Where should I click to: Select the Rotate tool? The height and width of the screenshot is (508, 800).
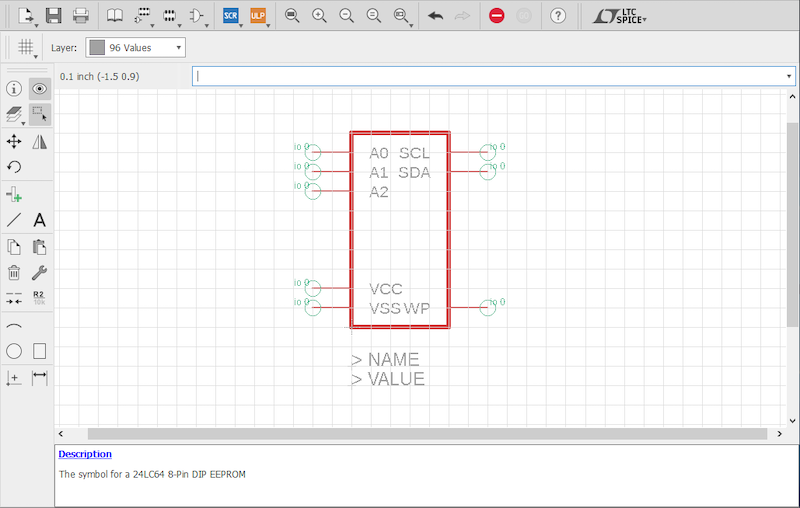[x=14, y=167]
